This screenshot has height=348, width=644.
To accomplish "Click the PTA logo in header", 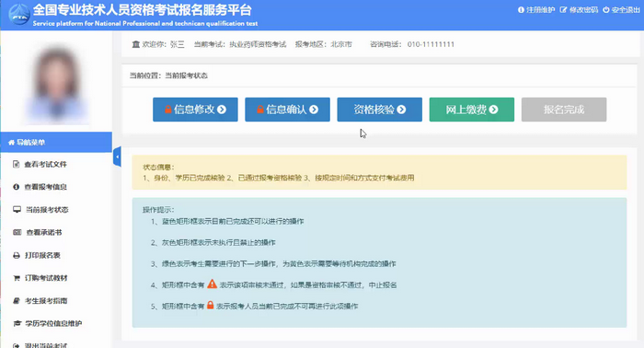I will click(x=19, y=15).
